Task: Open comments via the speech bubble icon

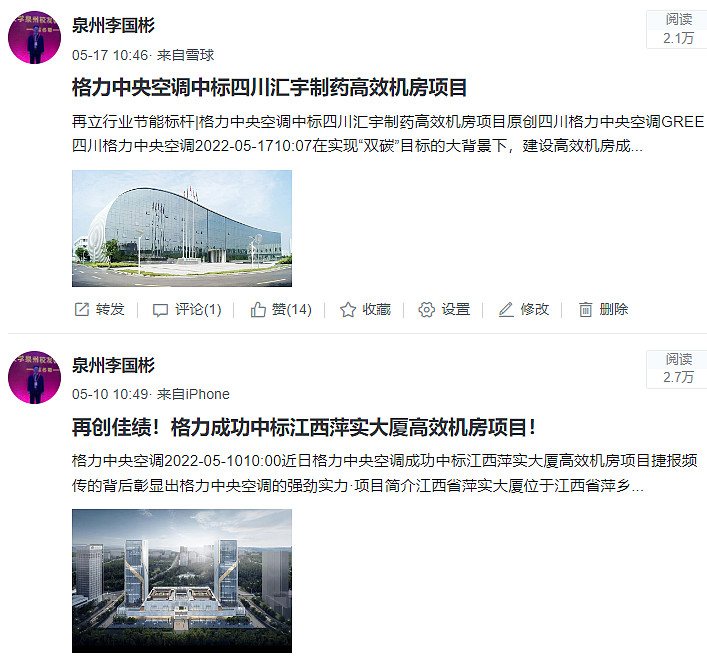Action: [x=160, y=310]
